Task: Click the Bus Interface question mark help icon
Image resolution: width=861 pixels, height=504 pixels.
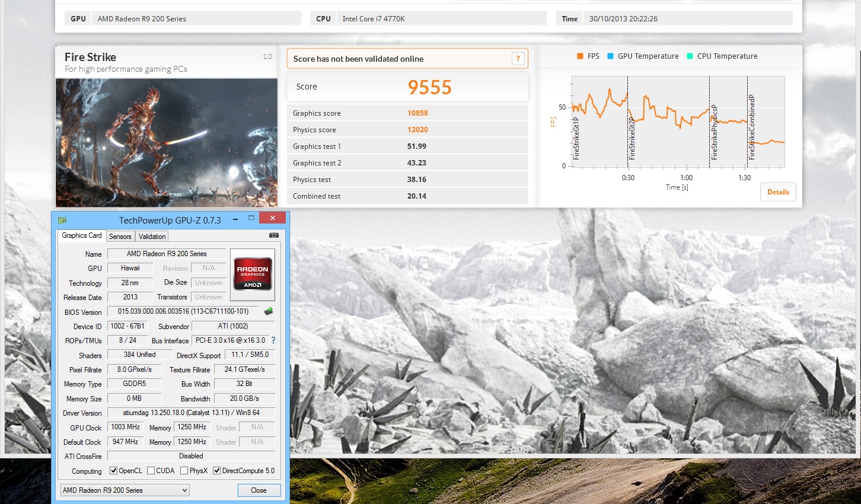Action: pyautogui.click(x=272, y=340)
